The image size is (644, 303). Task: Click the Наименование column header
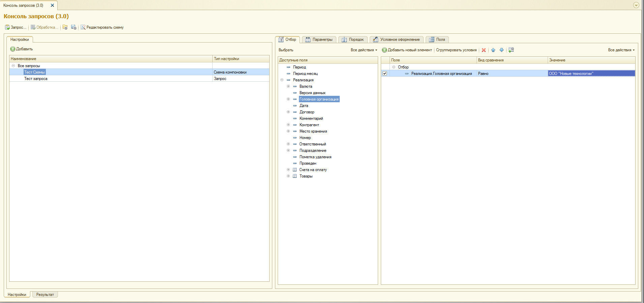click(x=111, y=59)
